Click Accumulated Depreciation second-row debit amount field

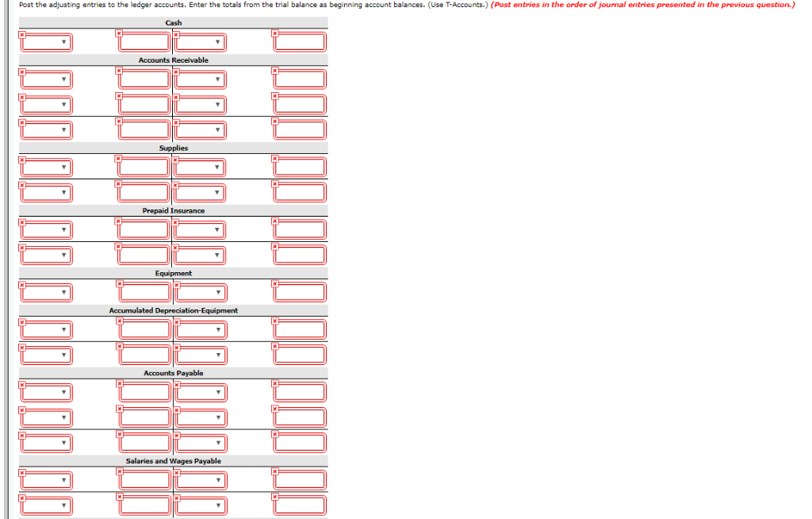(x=144, y=356)
